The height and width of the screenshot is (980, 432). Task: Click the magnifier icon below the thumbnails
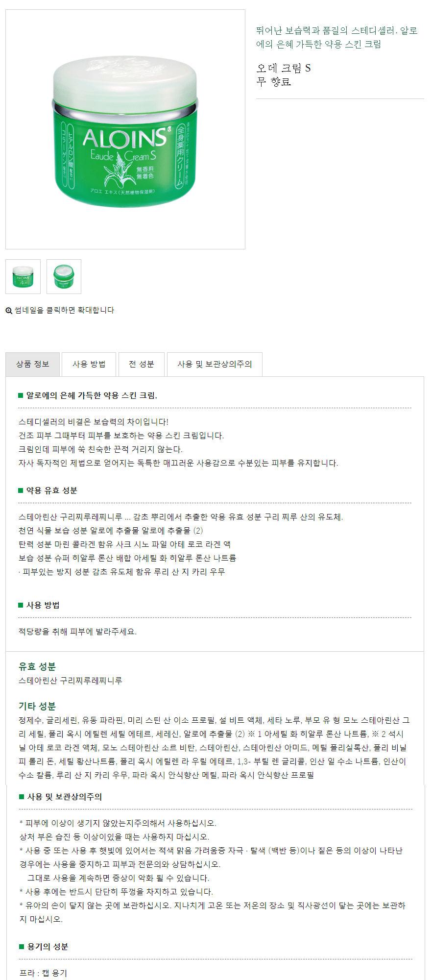[9, 311]
